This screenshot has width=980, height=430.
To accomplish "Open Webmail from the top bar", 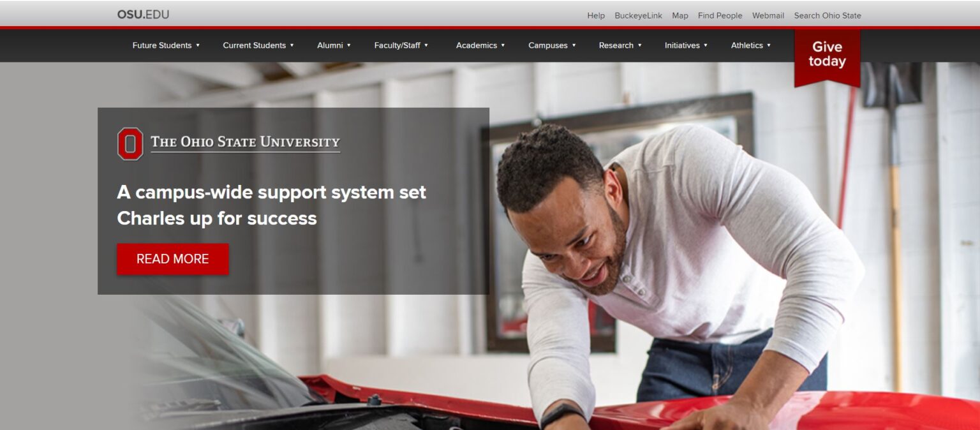I will click(x=768, y=15).
